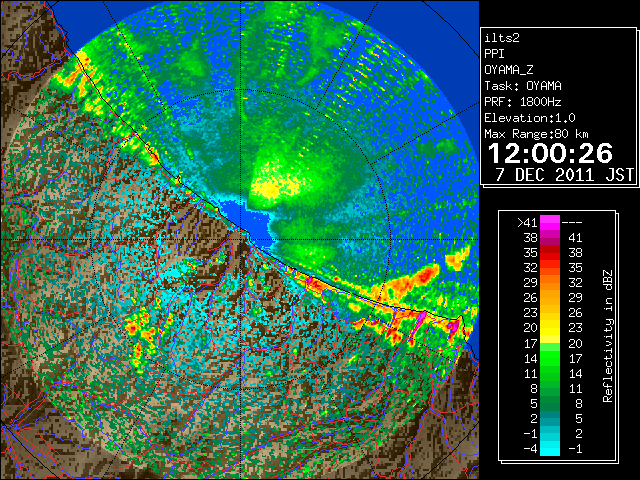
Task: Pick the bright magenta >41 dBZ swatch
Action: [x=550, y=223]
